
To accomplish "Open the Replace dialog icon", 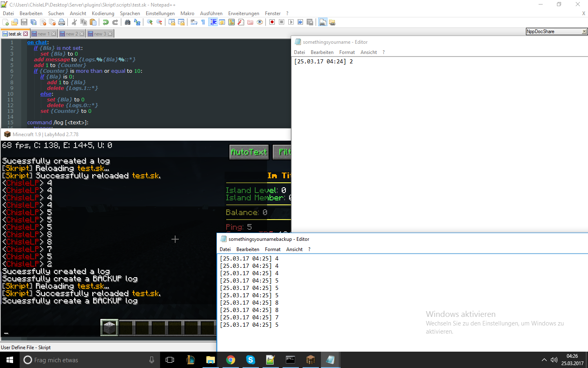I will [137, 22].
